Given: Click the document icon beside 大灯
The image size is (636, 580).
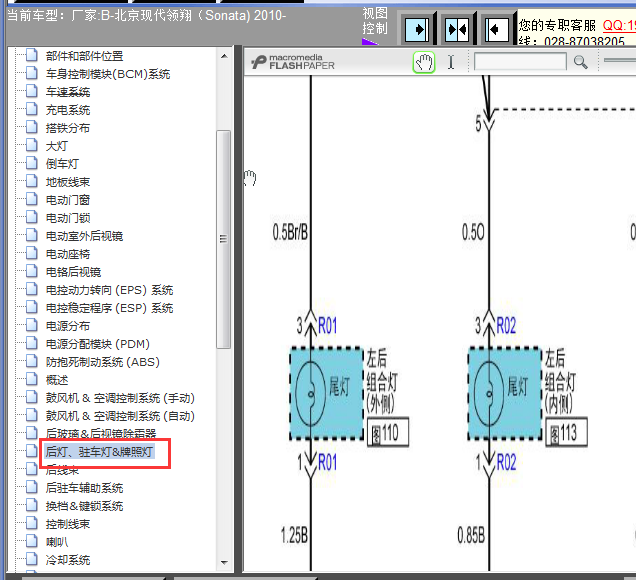Looking at the screenshot, I should point(32,145).
